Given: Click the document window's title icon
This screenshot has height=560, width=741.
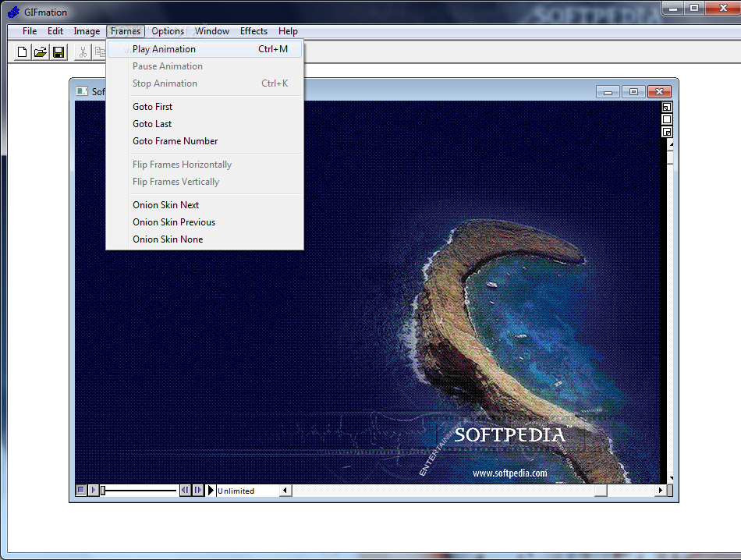Looking at the screenshot, I should tap(82, 91).
